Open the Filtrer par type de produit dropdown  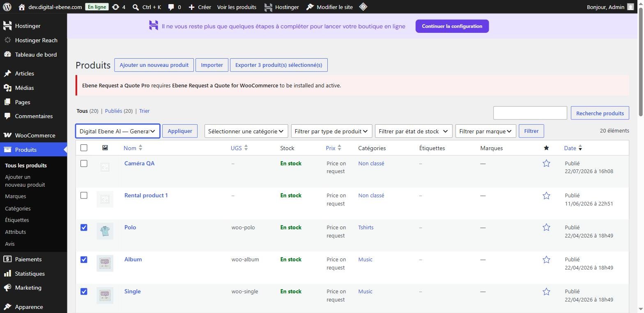(331, 131)
